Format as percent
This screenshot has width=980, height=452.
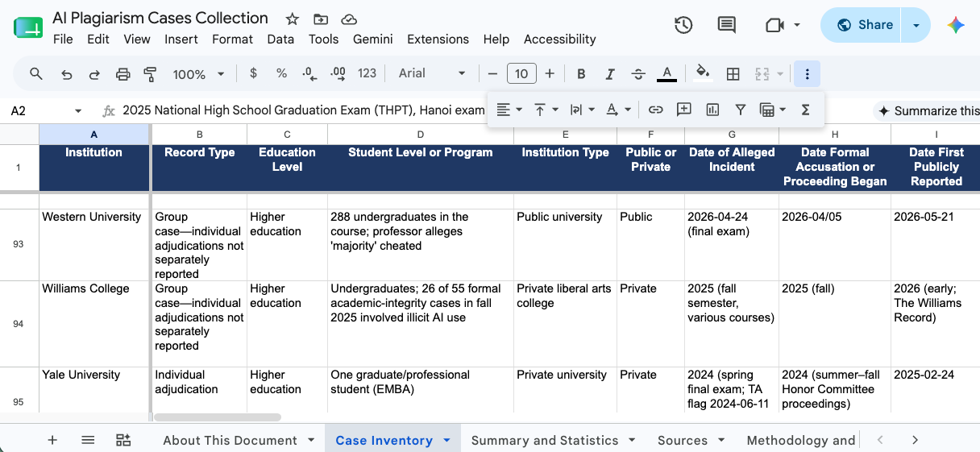[281, 73]
